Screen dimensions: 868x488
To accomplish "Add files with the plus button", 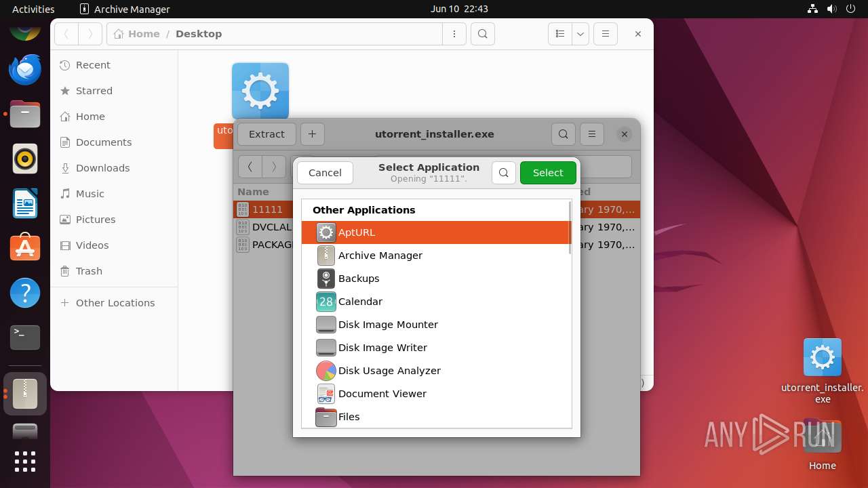I will click(312, 134).
